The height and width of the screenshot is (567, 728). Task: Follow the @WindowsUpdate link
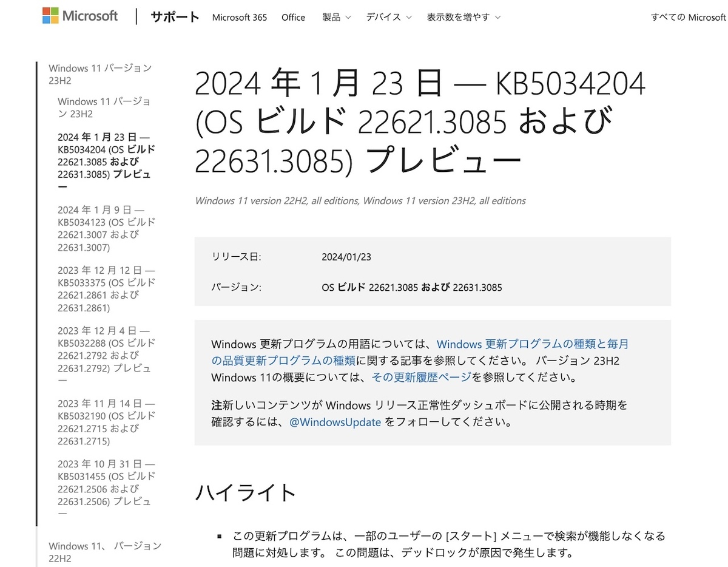click(335, 422)
